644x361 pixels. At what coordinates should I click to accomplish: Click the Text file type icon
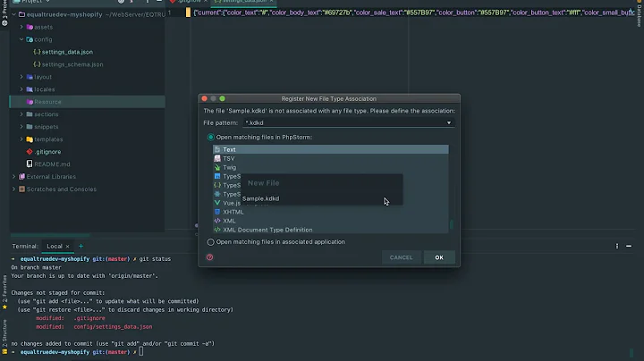click(217, 149)
